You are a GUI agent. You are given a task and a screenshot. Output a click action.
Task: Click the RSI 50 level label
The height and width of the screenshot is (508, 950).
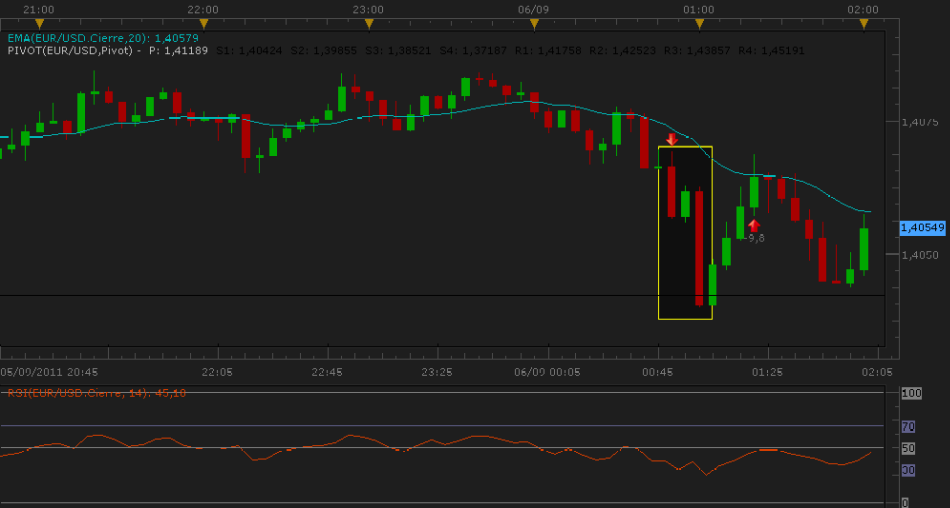click(x=908, y=449)
